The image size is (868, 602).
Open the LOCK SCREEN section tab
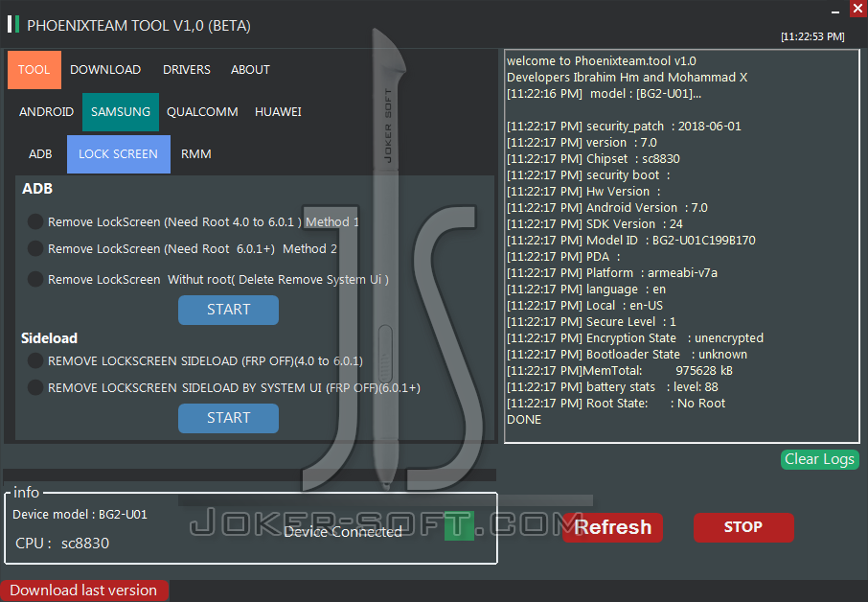119,154
